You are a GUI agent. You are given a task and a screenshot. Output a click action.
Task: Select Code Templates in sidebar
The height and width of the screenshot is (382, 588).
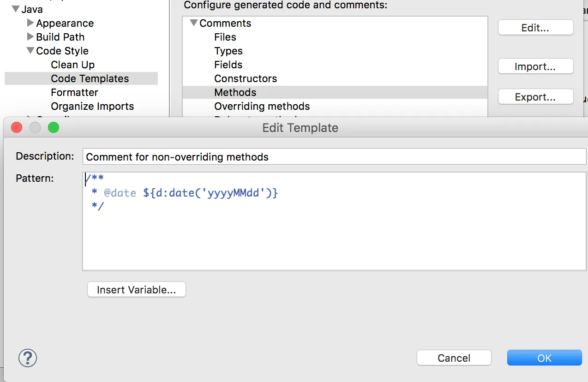coord(90,78)
